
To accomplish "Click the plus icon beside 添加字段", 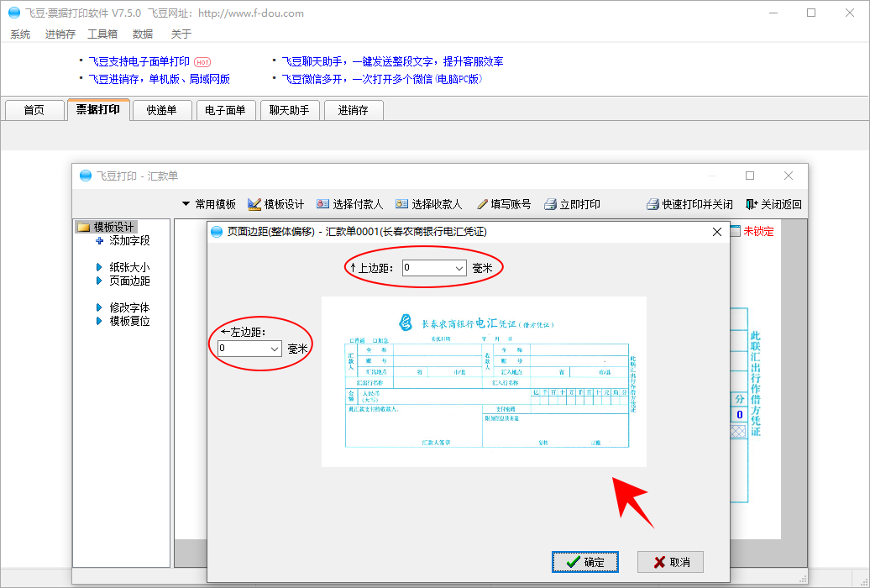I will pos(99,240).
